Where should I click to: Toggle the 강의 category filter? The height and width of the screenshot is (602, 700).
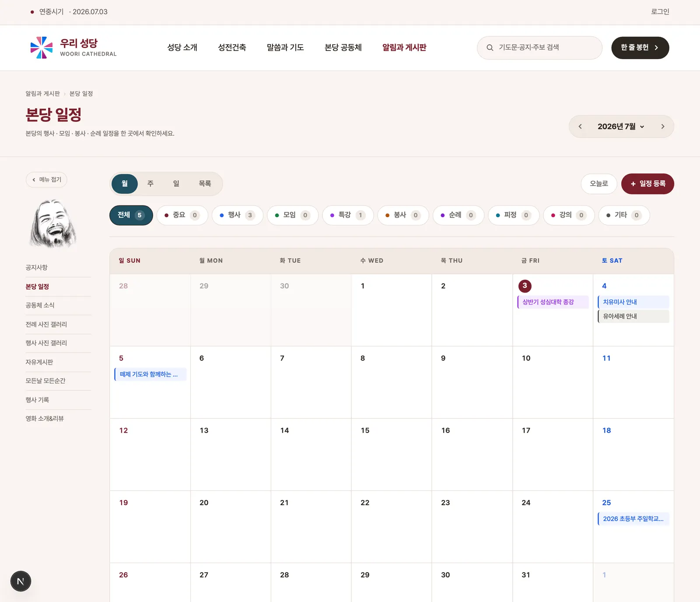(x=569, y=215)
